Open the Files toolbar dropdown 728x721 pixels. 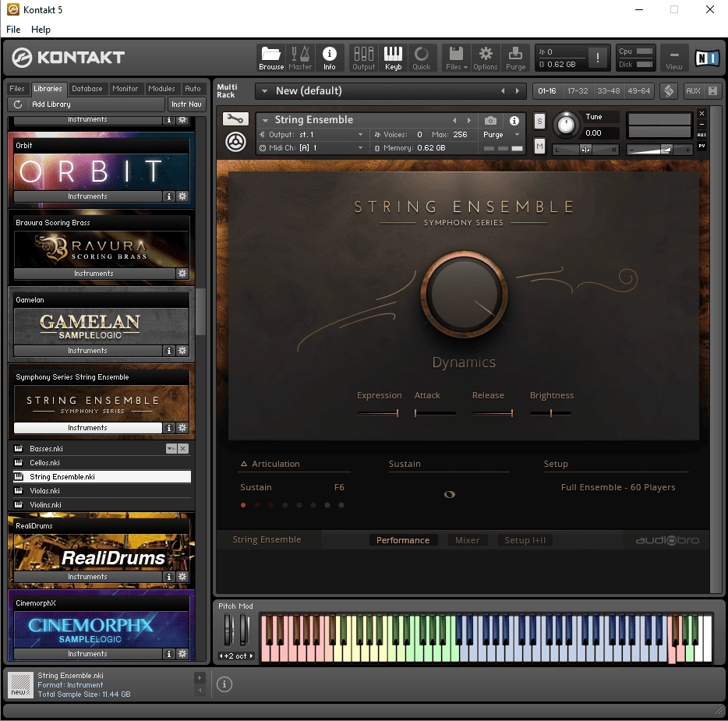[457, 58]
